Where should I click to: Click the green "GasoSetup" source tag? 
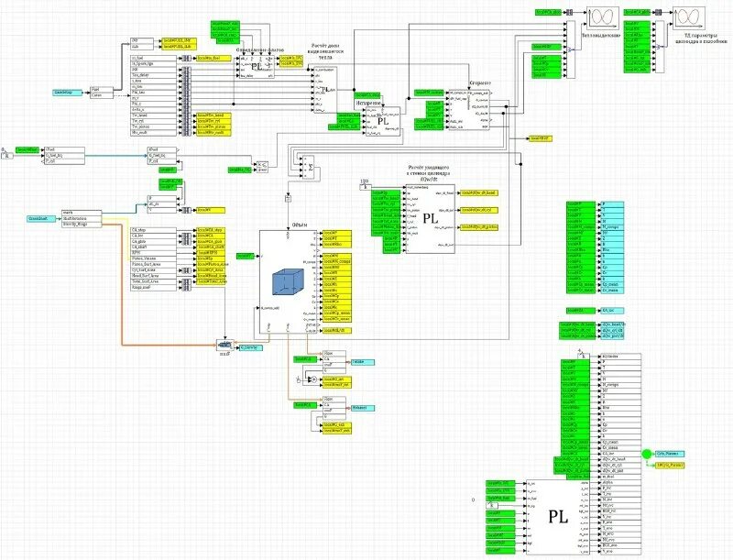[x=68, y=93]
